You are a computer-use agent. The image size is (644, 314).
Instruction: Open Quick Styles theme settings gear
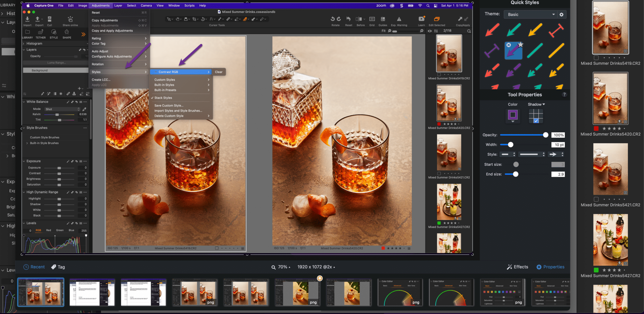(562, 14)
